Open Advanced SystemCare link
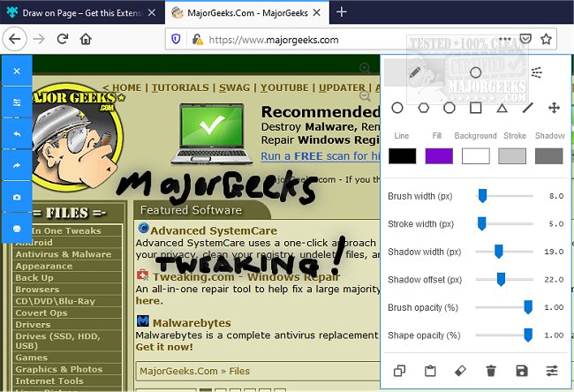The image size is (574, 392). (214, 230)
